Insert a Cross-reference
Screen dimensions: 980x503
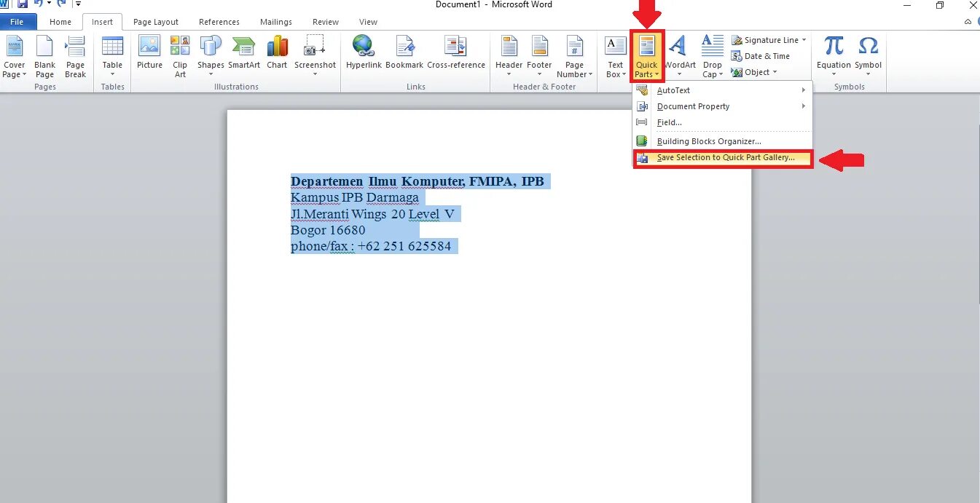[x=456, y=52]
